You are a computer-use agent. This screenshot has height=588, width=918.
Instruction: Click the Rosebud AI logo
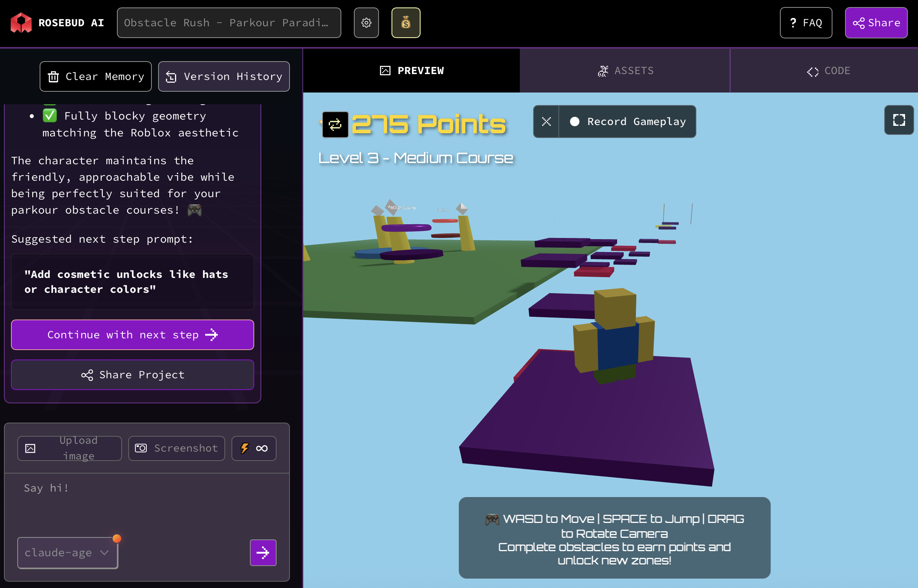click(x=57, y=23)
